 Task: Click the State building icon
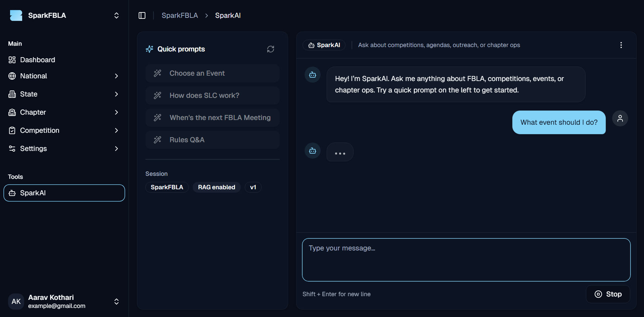[x=12, y=94]
